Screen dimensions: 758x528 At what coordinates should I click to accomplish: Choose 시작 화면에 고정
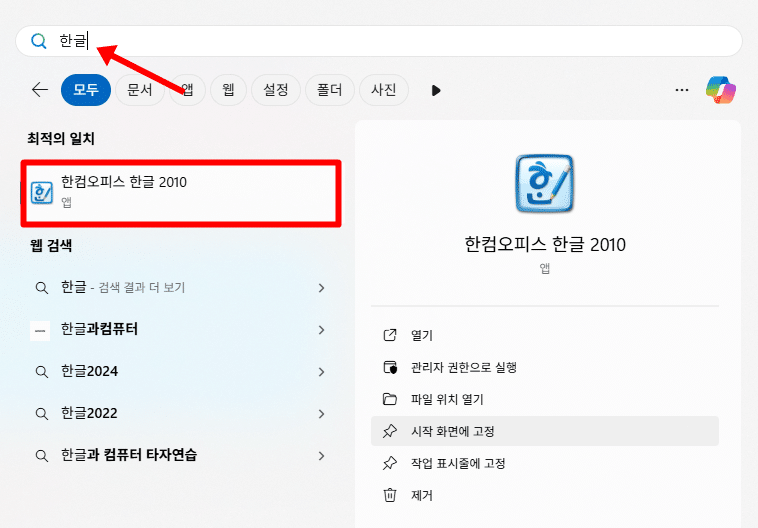(545, 431)
